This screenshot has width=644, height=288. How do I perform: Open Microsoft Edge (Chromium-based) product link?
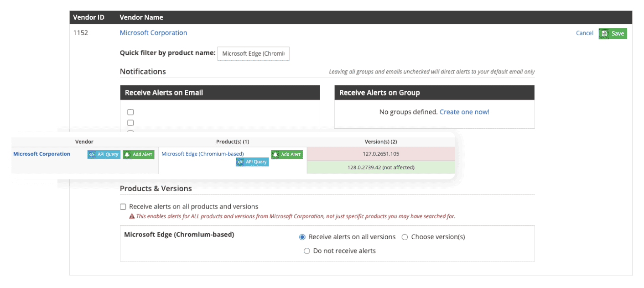click(x=203, y=154)
